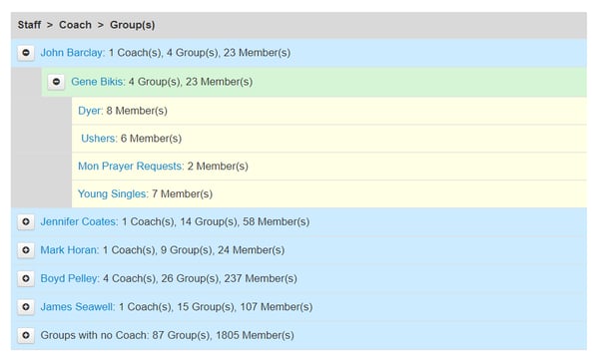Open Boyd Pelley staff link

[x=70, y=278]
